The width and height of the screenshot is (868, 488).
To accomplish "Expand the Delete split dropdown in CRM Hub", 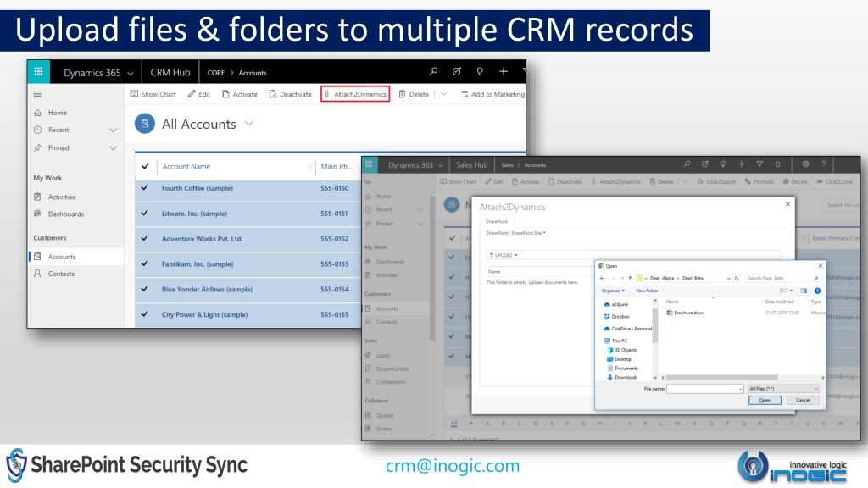I will coord(444,94).
